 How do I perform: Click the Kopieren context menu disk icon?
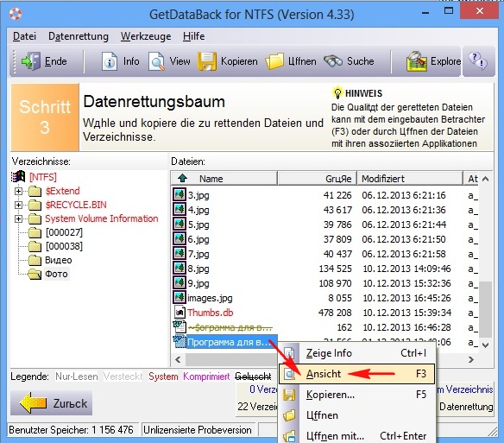tap(289, 395)
